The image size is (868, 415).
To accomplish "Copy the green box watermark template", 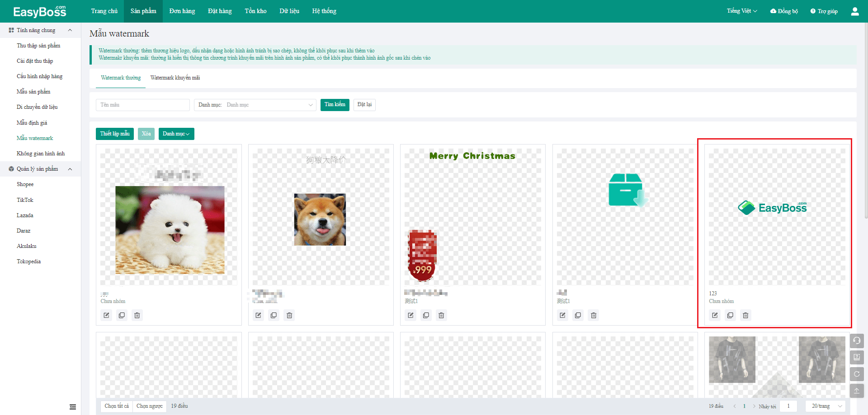I will click(x=578, y=315).
